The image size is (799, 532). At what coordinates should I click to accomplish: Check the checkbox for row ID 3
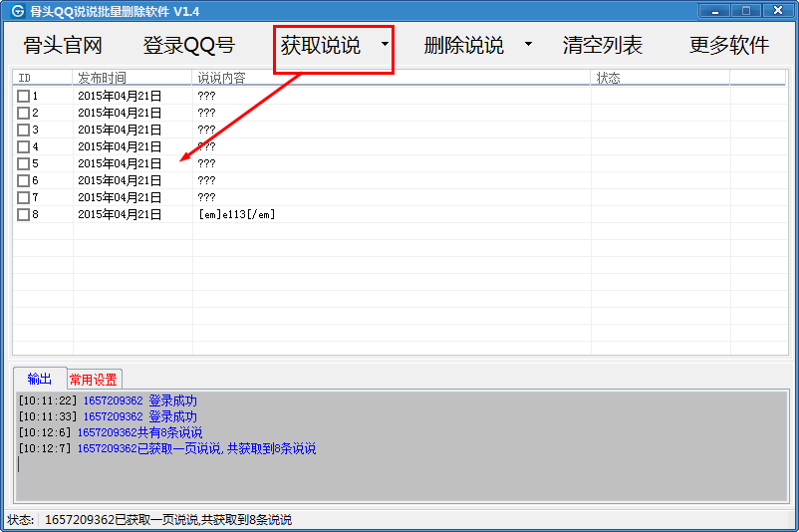point(24,130)
